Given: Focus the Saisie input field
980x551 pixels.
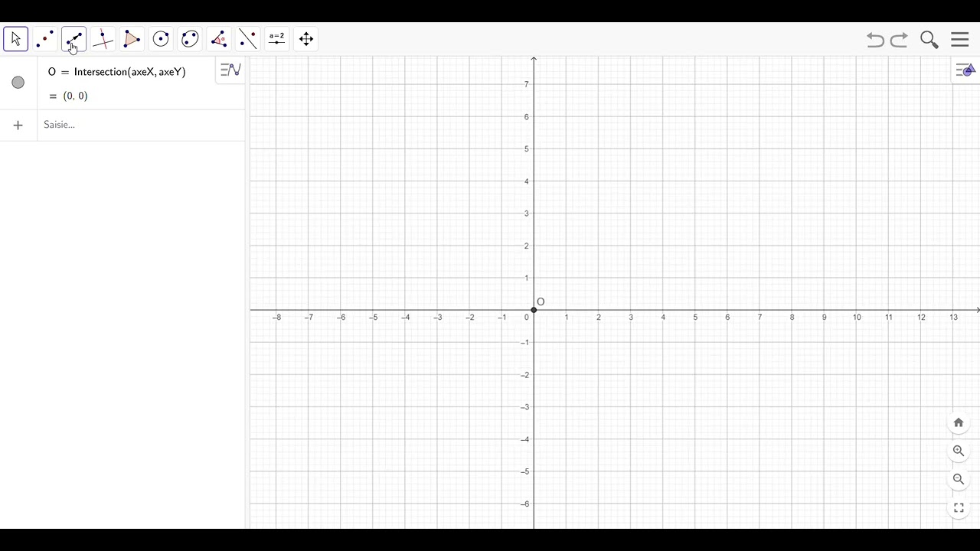Looking at the screenshot, I should click(x=141, y=125).
